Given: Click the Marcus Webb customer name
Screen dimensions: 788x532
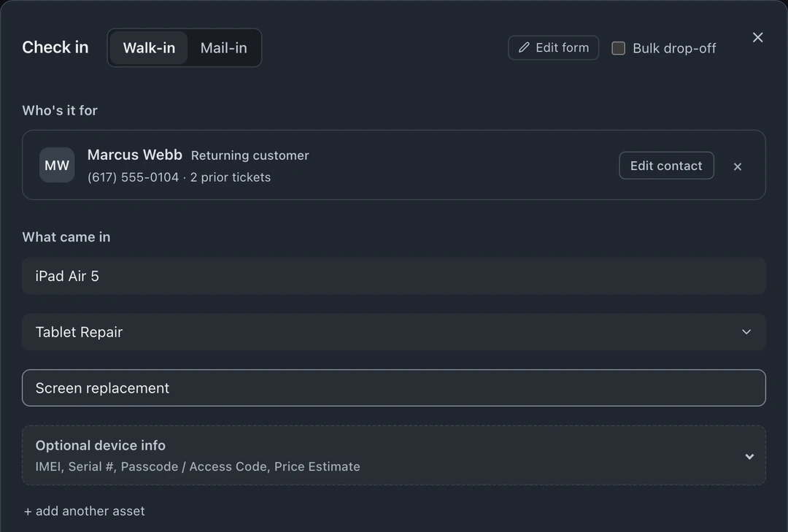Looking at the screenshot, I should (135, 155).
